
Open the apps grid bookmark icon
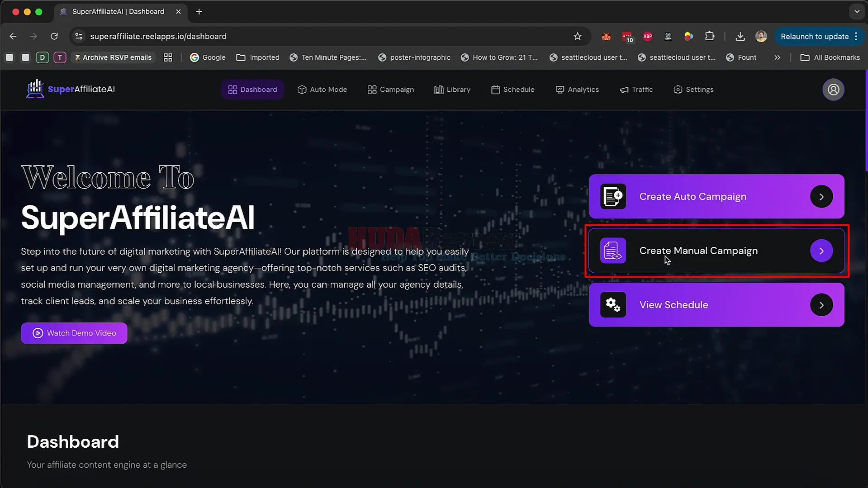tap(168, 57)
